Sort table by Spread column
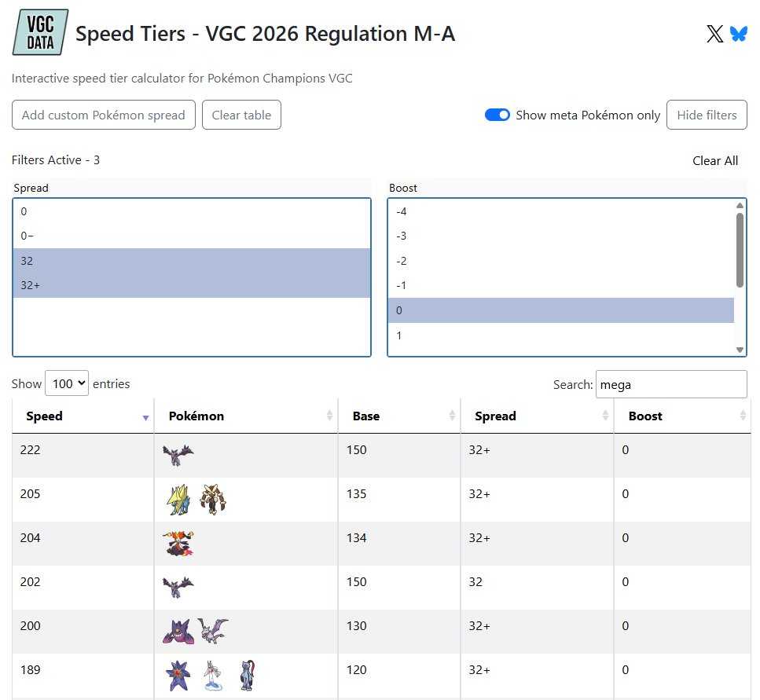This screenshot has height=700, width=760. (x=537, y=416)
